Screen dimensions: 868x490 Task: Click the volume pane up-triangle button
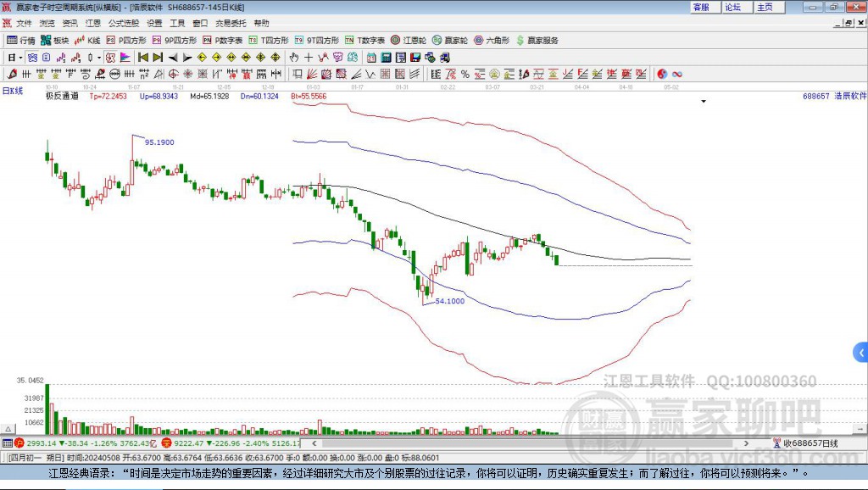pyautogui.click(x=8, y=429)
